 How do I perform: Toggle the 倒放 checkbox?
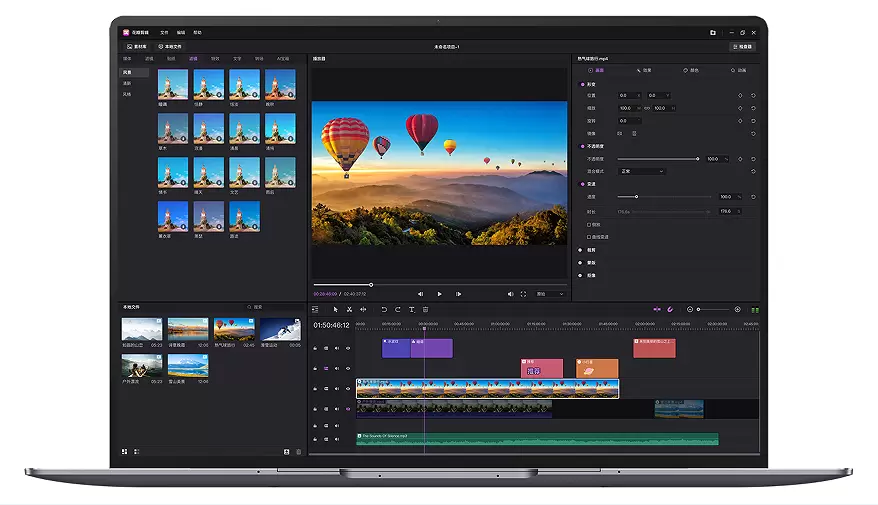pyautogui.click(x=590, y=224)
